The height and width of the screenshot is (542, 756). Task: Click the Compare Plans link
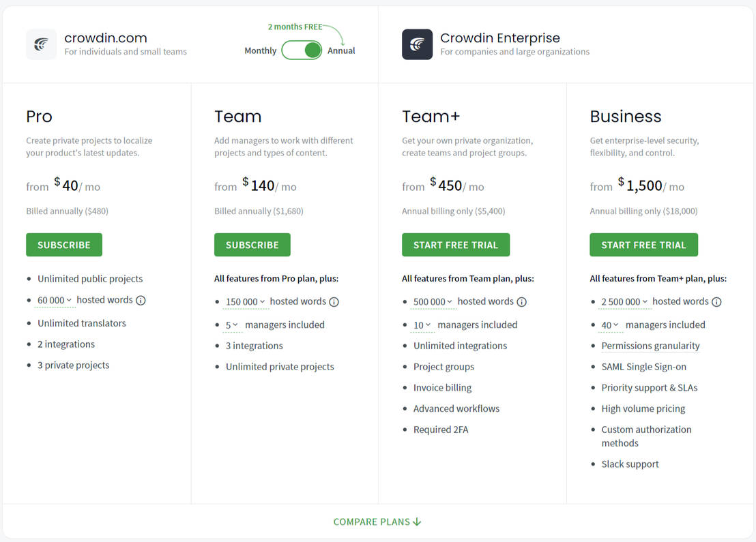(x=377, y=522)
